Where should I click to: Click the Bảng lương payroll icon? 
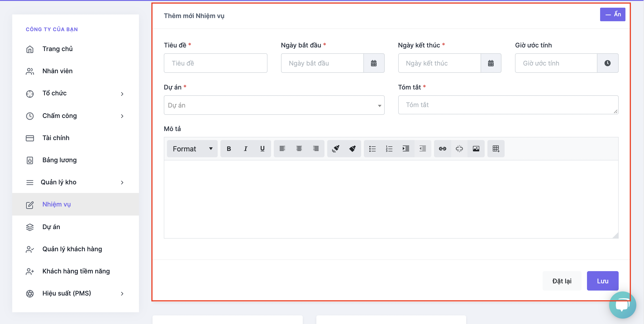coord(30,160)
